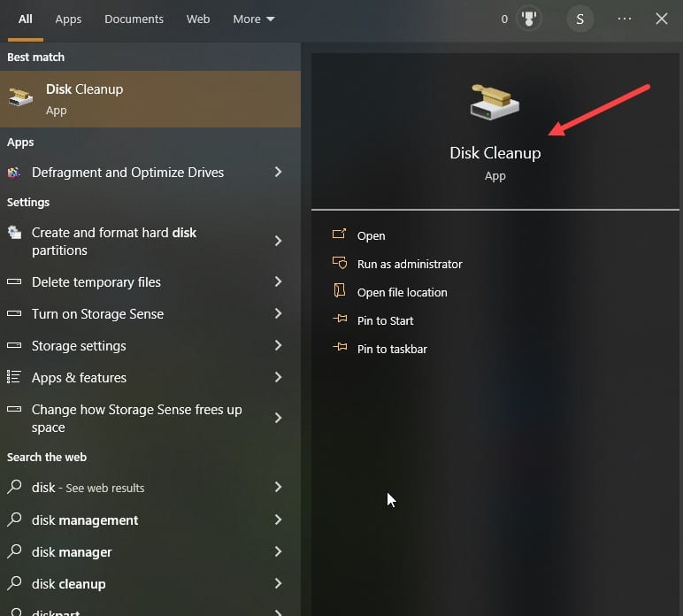Select the disk cleanup web suggestion
Image resolution: width=683 pixels, height=616 pixels.
(150, 584)
